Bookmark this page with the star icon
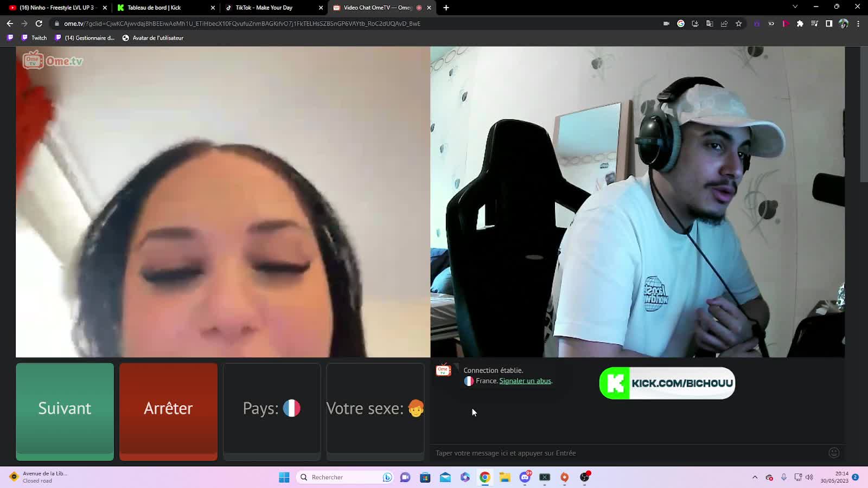Screen dimensions: 868x488 (x=738, y=24)
